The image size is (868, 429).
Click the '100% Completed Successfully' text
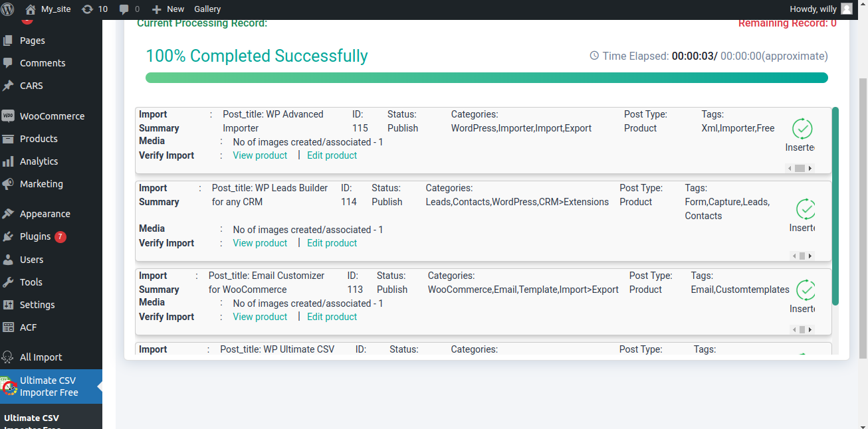point(257,56)
